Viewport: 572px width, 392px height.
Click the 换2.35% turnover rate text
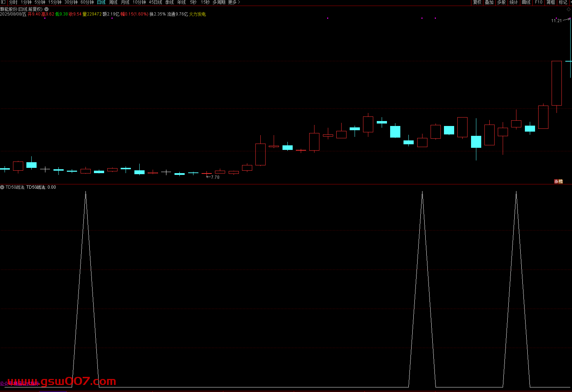click(x=158, y=14)
